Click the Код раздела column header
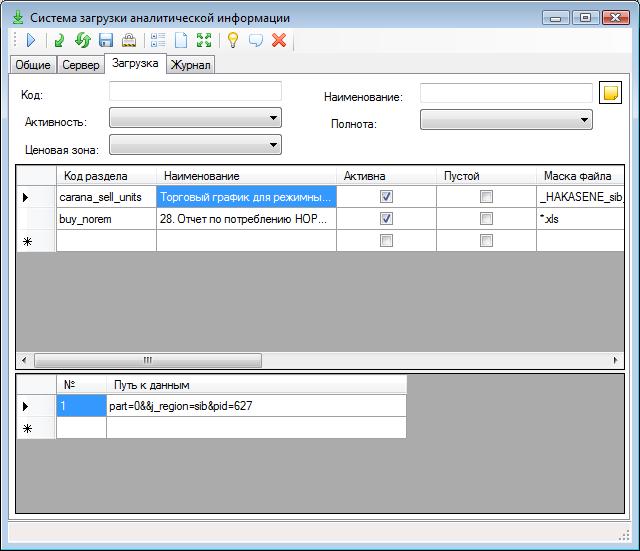This screenshot has height=551, width=640. point(106,176)
